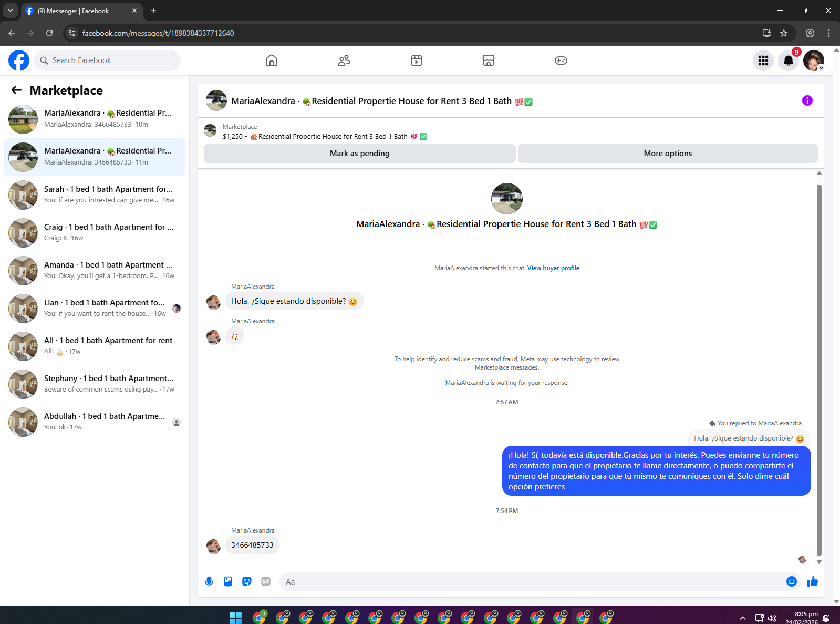Click the quoted reply Hola message
The height and width of the screenshot is (624, 840).
(749, 438)
